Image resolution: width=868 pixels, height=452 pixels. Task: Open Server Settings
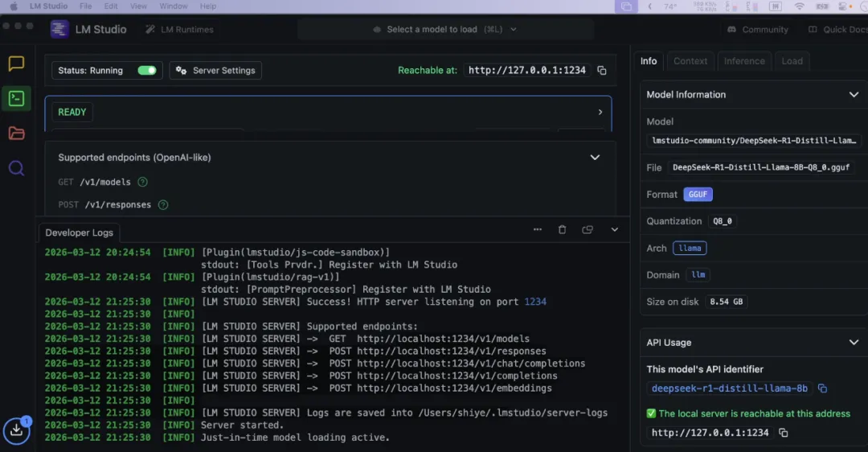pos(215,70)
